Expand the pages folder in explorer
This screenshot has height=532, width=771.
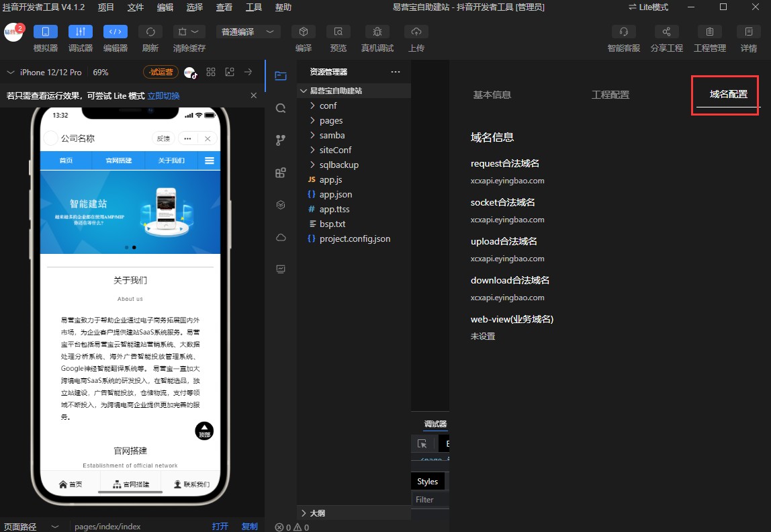click(x=331, y=120)
